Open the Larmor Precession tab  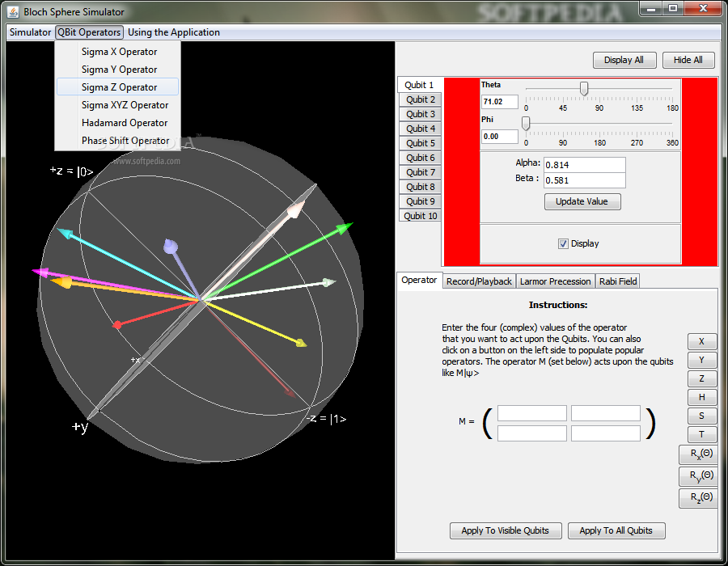click(555, 281)
